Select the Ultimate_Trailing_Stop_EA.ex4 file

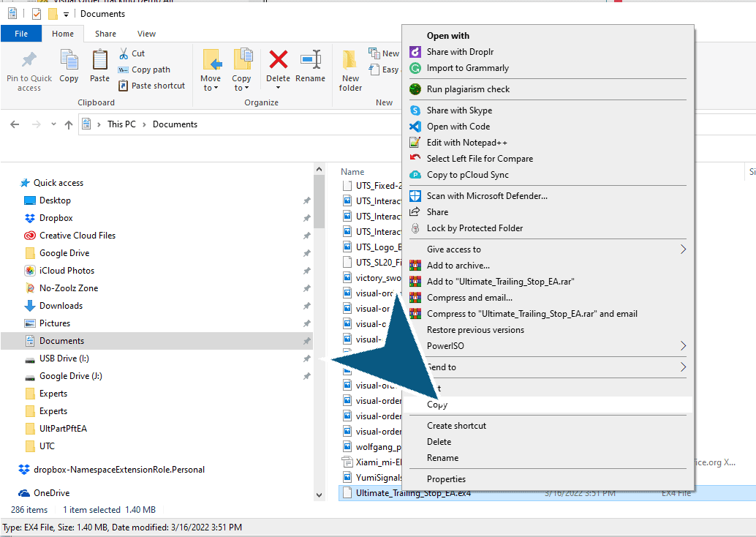click(413, 494)
